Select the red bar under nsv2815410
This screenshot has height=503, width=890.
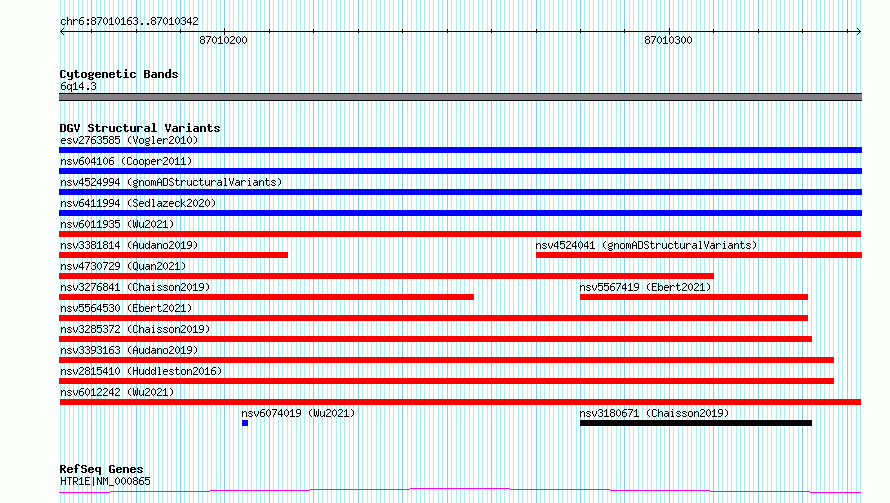click(446, 381)
